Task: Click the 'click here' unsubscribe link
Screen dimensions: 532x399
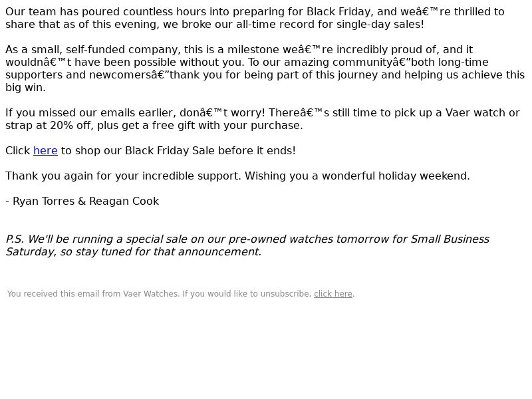Action: point(333,294)
